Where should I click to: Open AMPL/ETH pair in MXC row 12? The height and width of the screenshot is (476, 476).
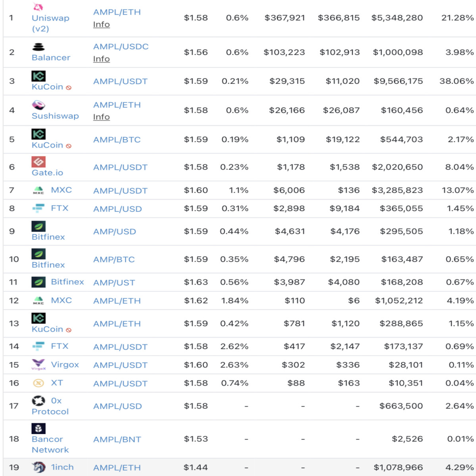point(117,301)
